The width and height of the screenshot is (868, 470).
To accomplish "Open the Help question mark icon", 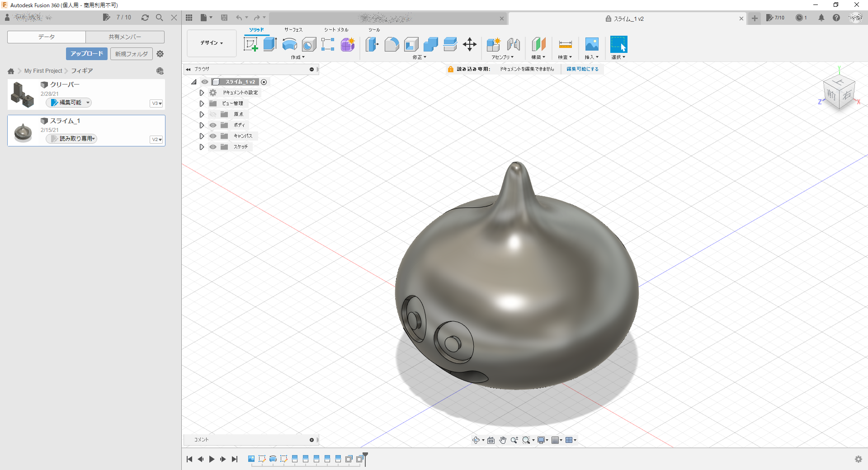I will [x=836, y=18].
